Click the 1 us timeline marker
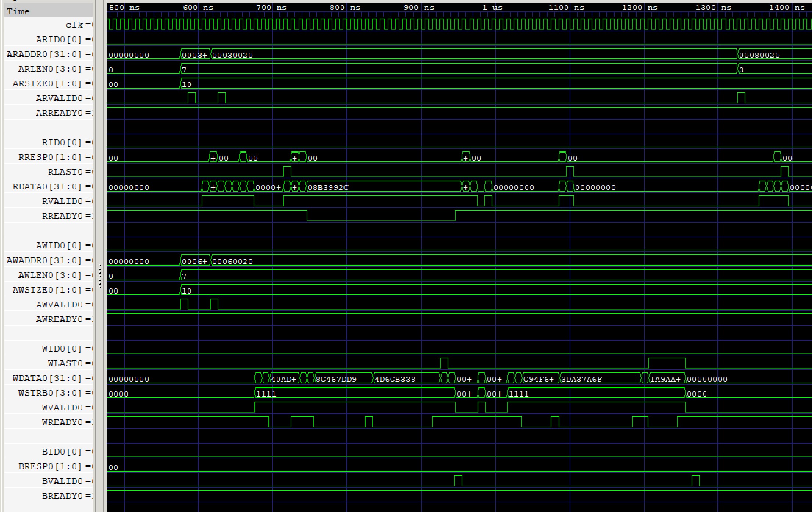812x512 pixels. (x=492, y=7)
